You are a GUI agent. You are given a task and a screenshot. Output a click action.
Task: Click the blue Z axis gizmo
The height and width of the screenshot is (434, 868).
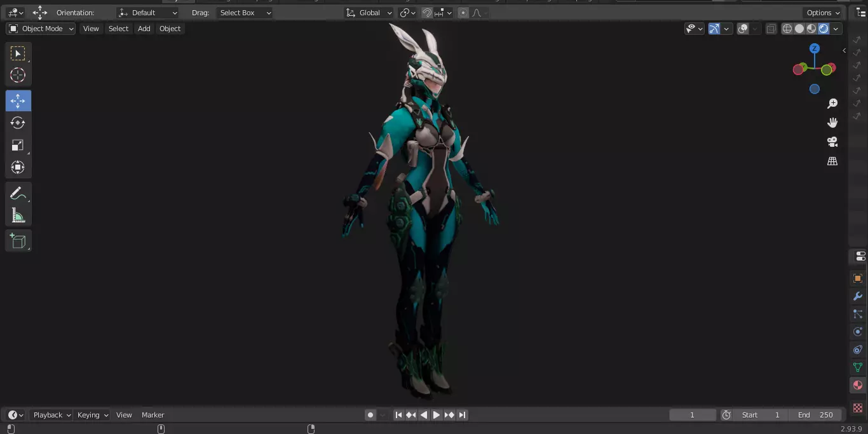[x=815, y=48]
